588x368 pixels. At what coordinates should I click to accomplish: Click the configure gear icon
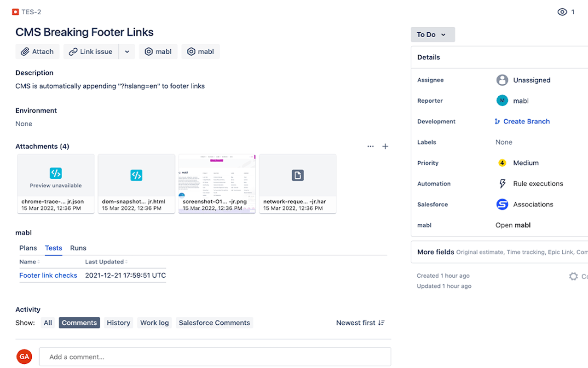pos(573,276)
